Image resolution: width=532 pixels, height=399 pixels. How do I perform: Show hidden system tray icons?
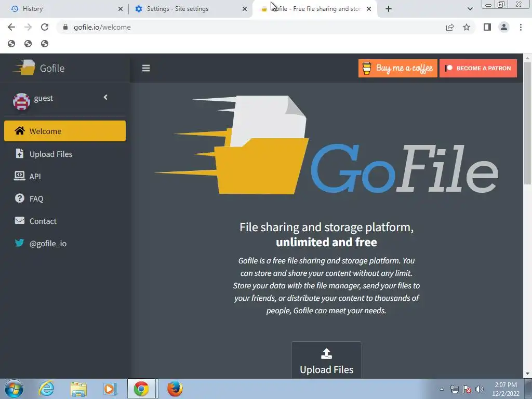pyautogui.click(x=442, y=389)
